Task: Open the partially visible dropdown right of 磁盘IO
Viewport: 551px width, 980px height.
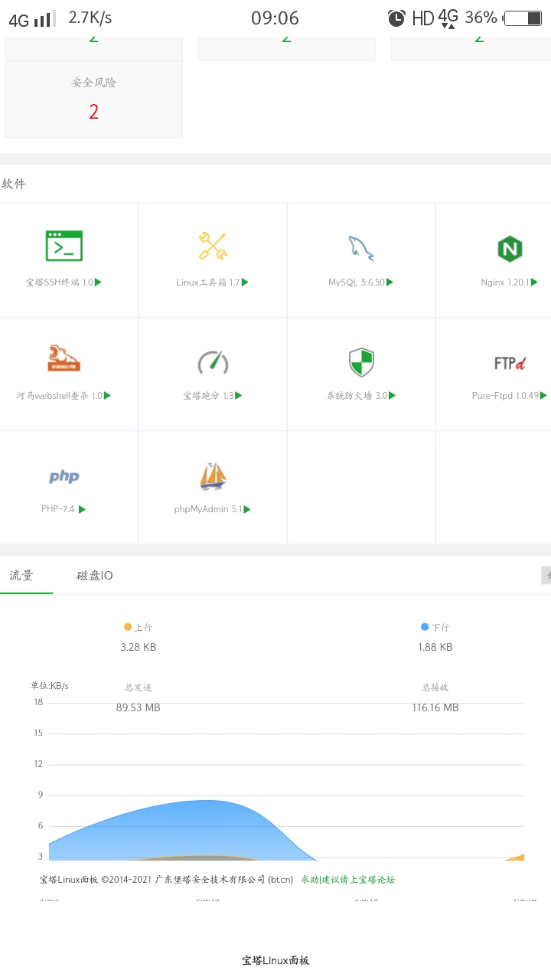Action: (546, 575)
